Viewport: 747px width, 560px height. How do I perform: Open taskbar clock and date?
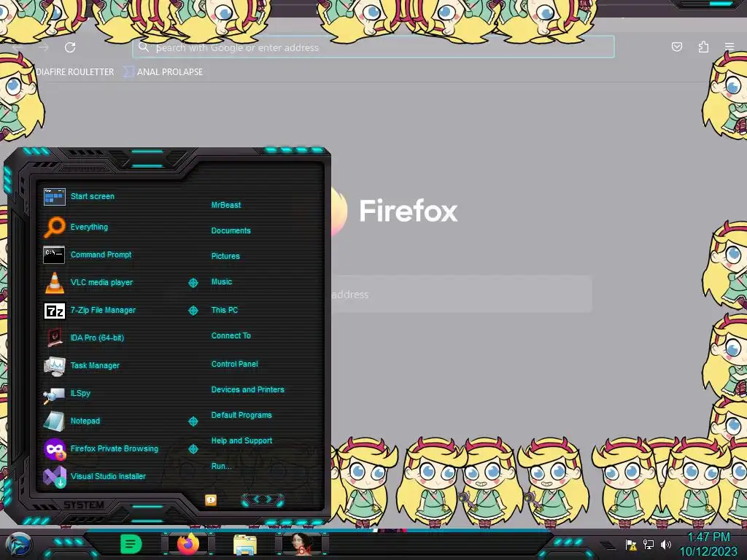click(x=709, y=544)
